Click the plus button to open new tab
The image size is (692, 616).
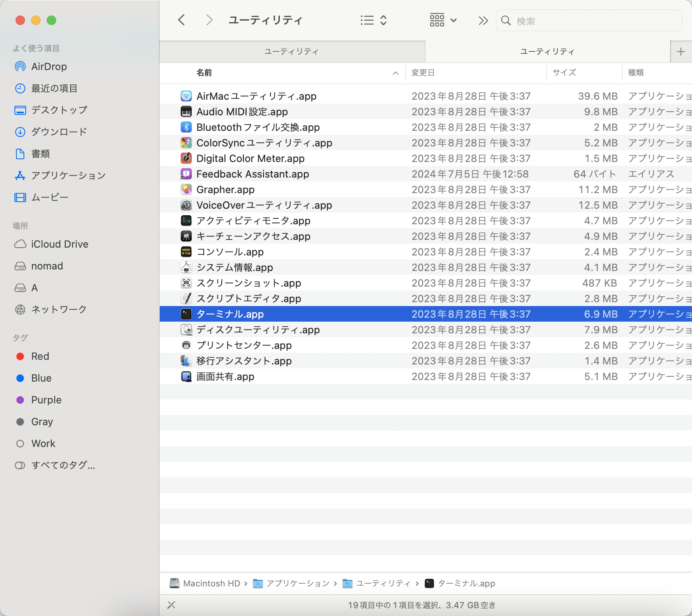[680, 51]
